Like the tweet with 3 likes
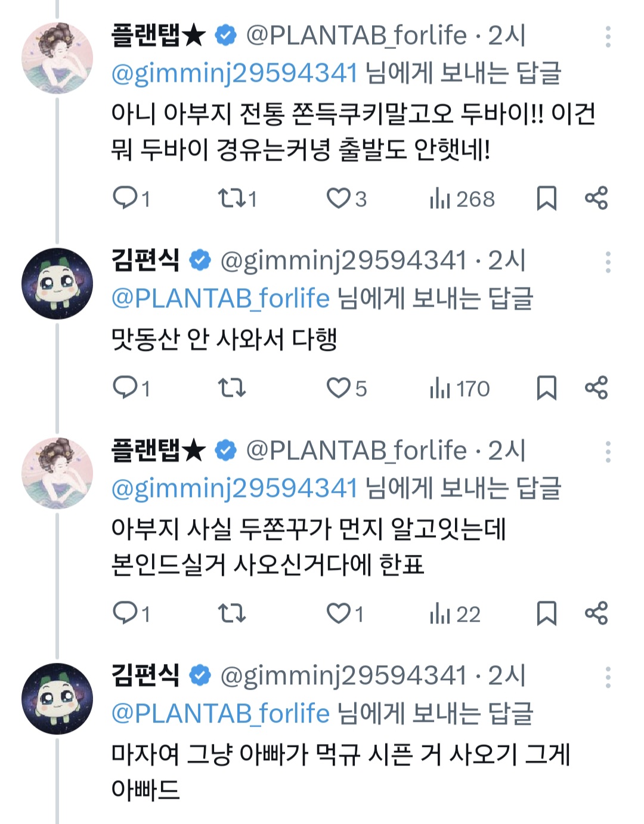 pos(339,197)
